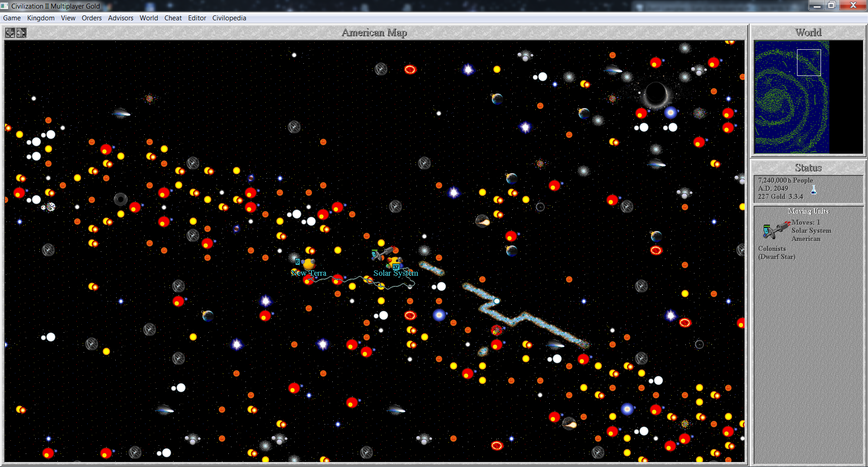Open the View menu
Screen dimensions: 868x467
68,18
